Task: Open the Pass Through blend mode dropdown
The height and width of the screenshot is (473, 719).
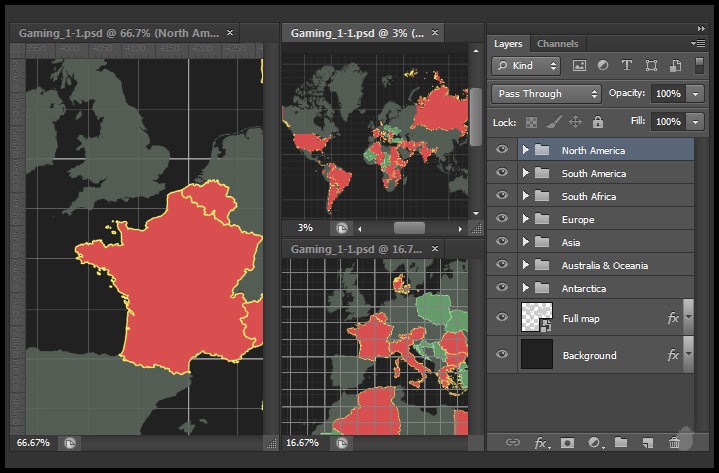Action: 546,94
